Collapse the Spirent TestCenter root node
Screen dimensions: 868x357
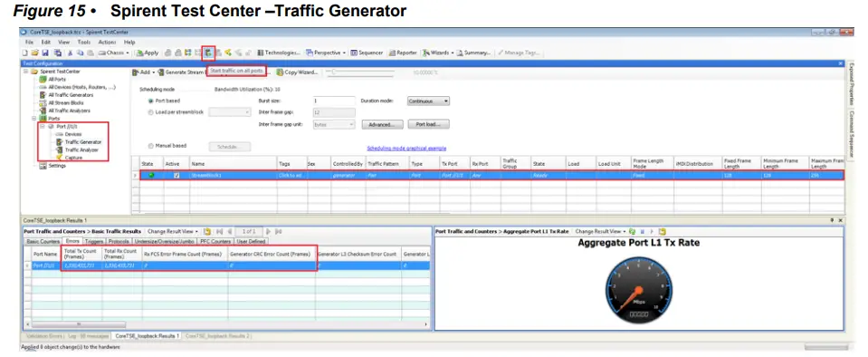click(x=26, y=72)
